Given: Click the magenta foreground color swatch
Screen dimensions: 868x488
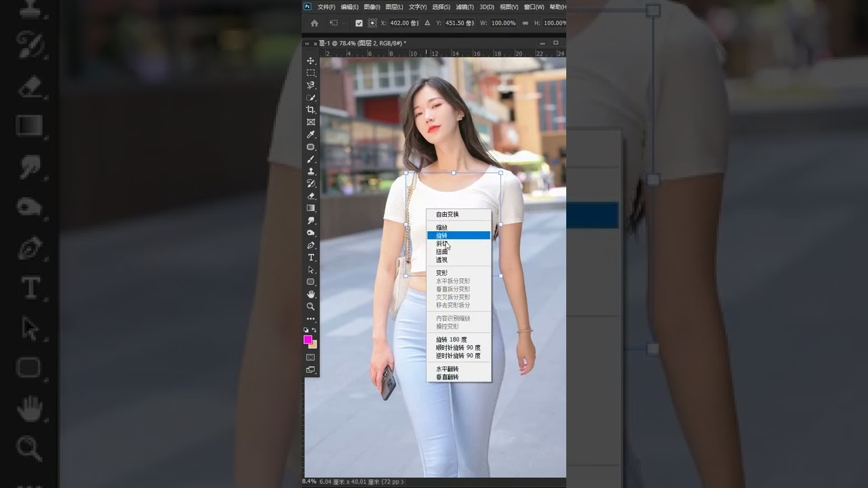Looking at the screenshot, I should (x=307, y=339).
